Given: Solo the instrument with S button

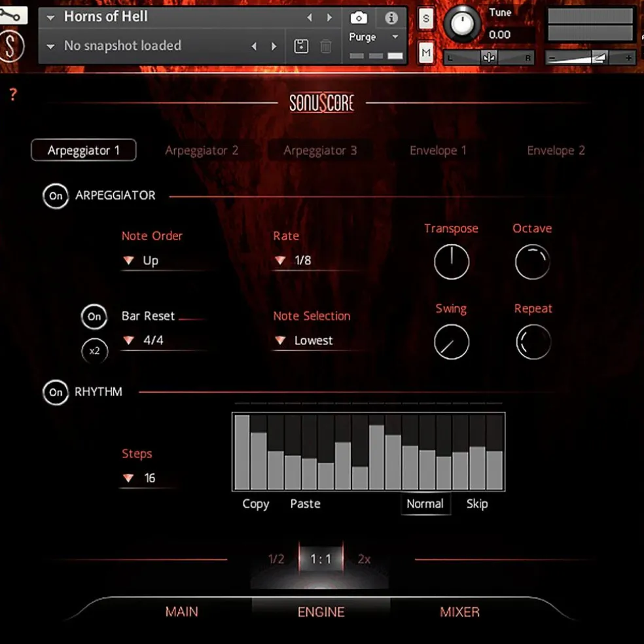Looking at the screenshot, I should (x=426, y=18).
